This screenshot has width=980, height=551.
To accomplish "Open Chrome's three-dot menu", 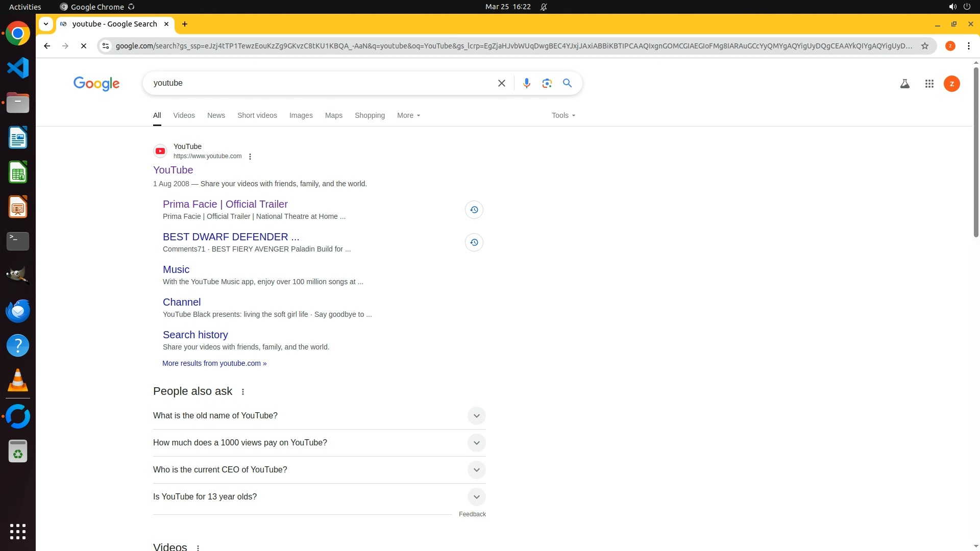I will point(968,46).
